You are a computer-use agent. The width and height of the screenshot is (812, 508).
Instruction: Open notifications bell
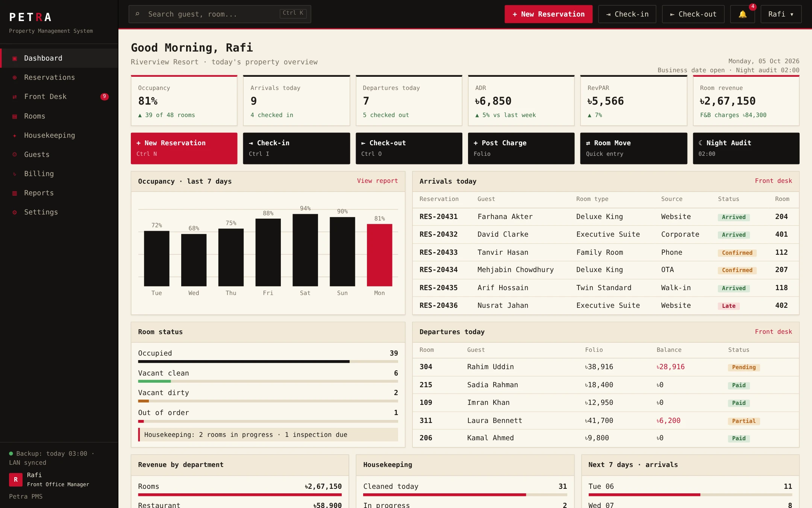(742, 14)
